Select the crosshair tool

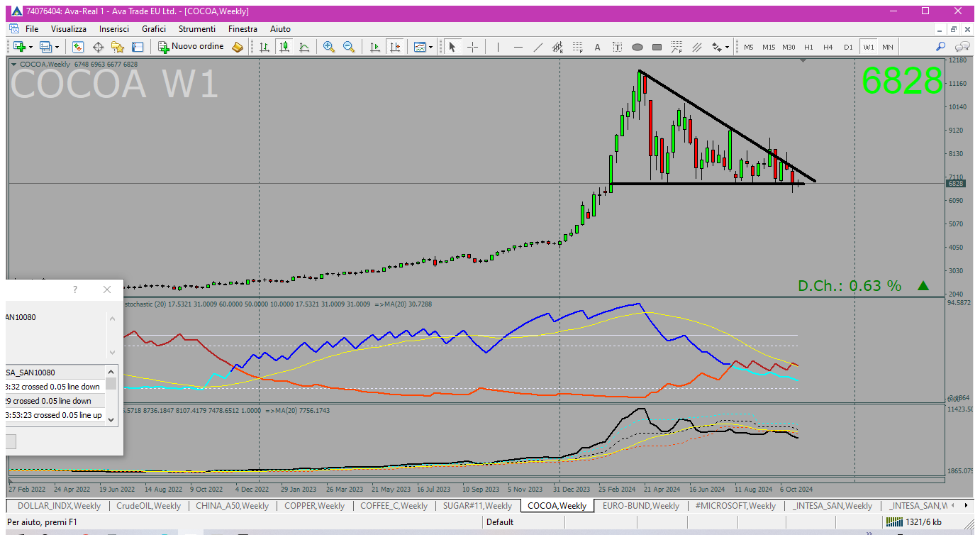472,47
